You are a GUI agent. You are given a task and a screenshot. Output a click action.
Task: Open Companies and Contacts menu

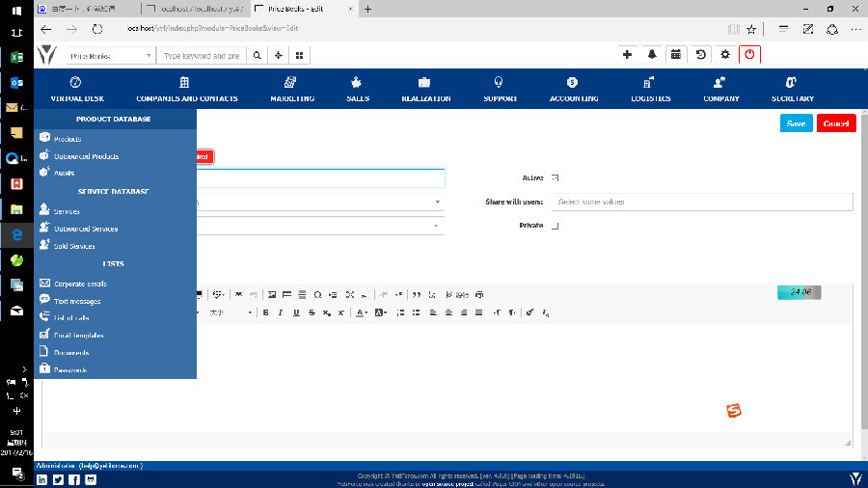[186, 89]
